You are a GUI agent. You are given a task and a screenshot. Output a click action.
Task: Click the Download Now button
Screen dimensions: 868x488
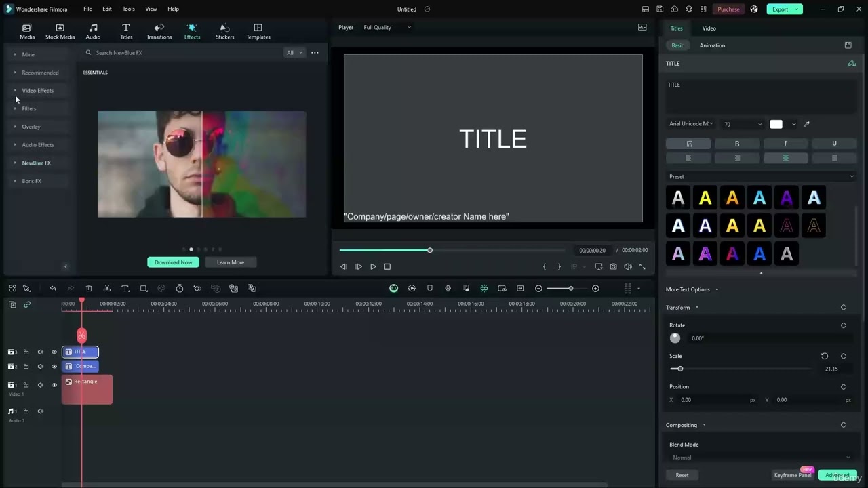coord(173,262)
